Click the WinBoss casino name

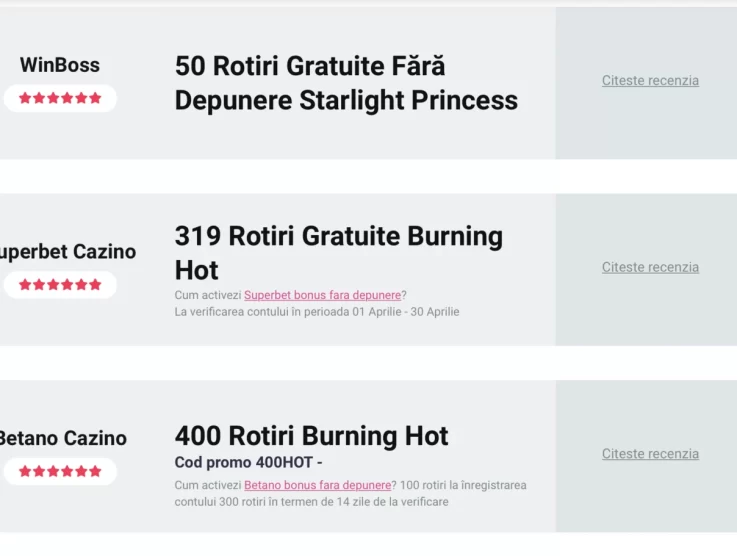[60, 65]
